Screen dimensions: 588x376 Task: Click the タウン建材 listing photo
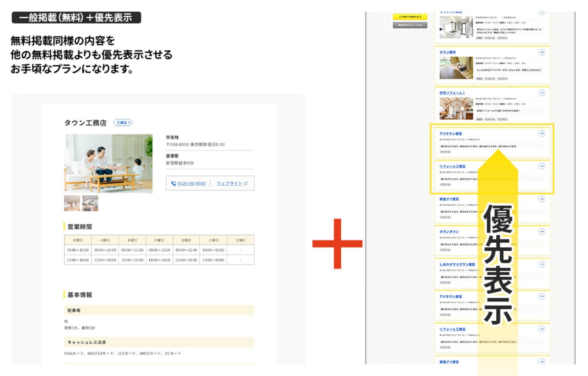coord(456,68)
